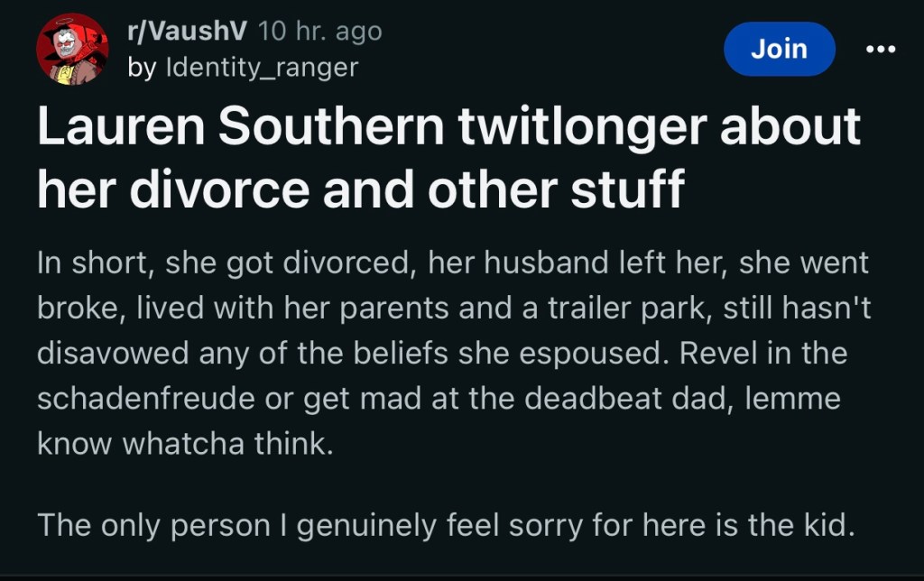Click "know whatcha think." line
The image size is (924, 581).
point(185,443)
